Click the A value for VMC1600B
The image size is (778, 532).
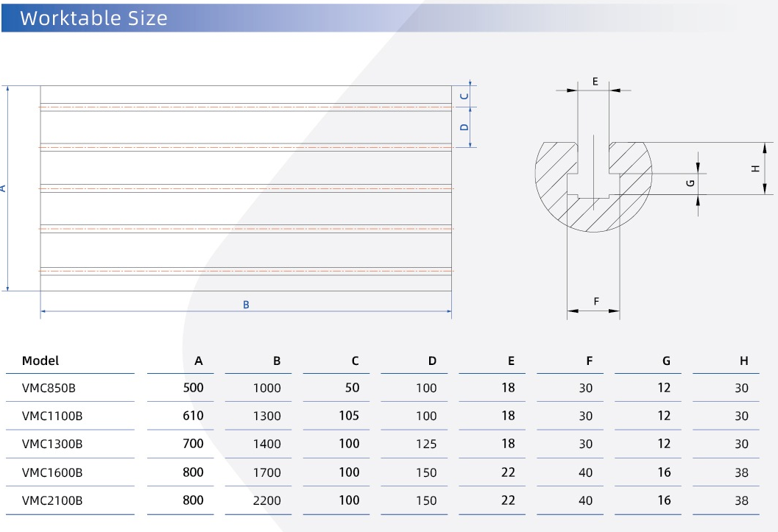193,472
